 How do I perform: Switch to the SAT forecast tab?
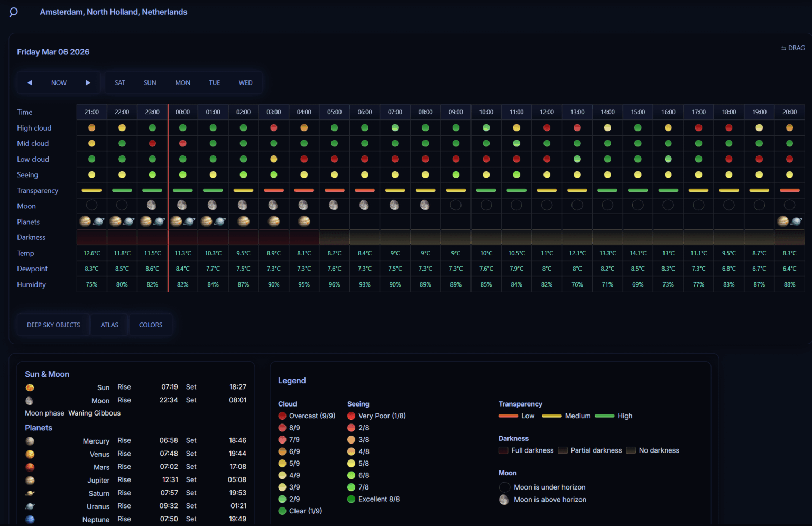pos(119,82)
